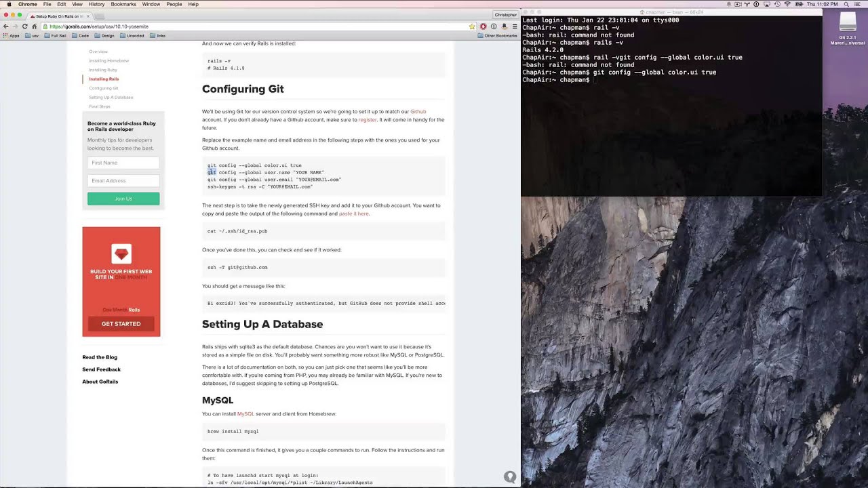Screen dimensions: 868x488
Task: Click the Chrome home icon
Action: (35, 26)
